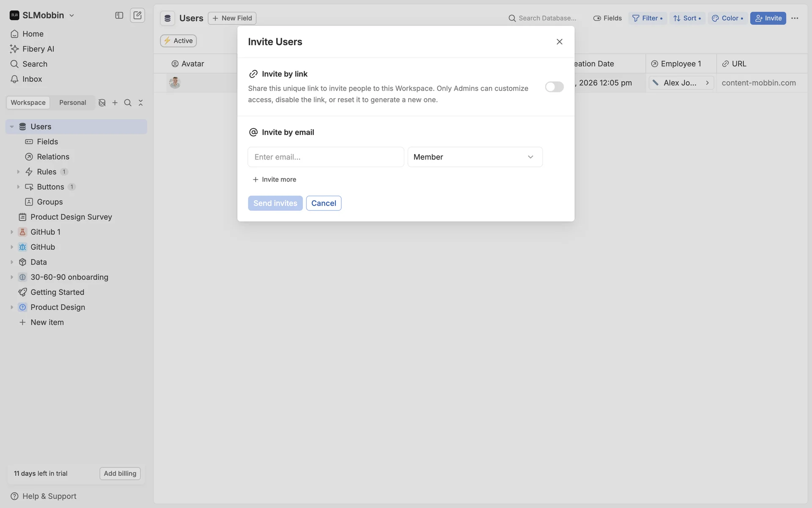Click the Cancel button
Screen dimensions: 812x508
tap(323, 203)
